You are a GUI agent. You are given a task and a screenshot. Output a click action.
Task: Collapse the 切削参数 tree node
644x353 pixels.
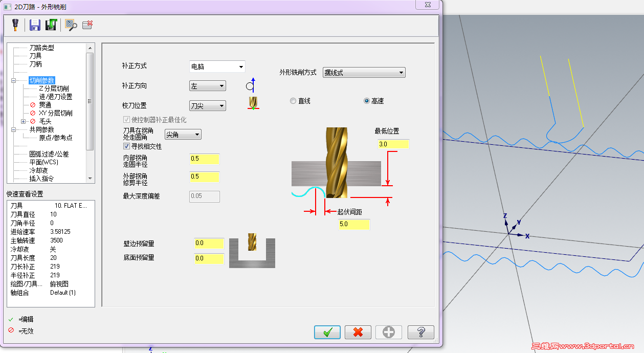13,80
